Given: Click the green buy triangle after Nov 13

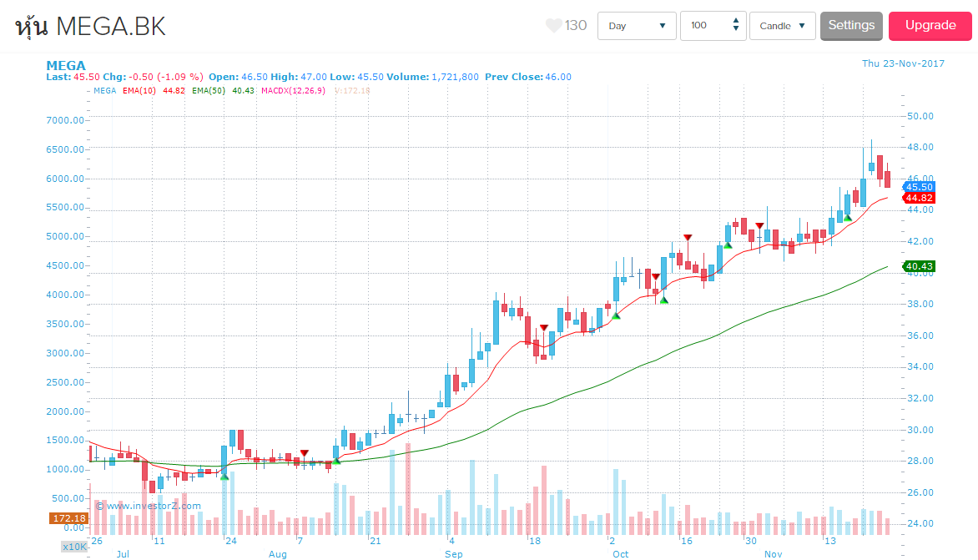Looking at the screenshot, I should [847, 218].
